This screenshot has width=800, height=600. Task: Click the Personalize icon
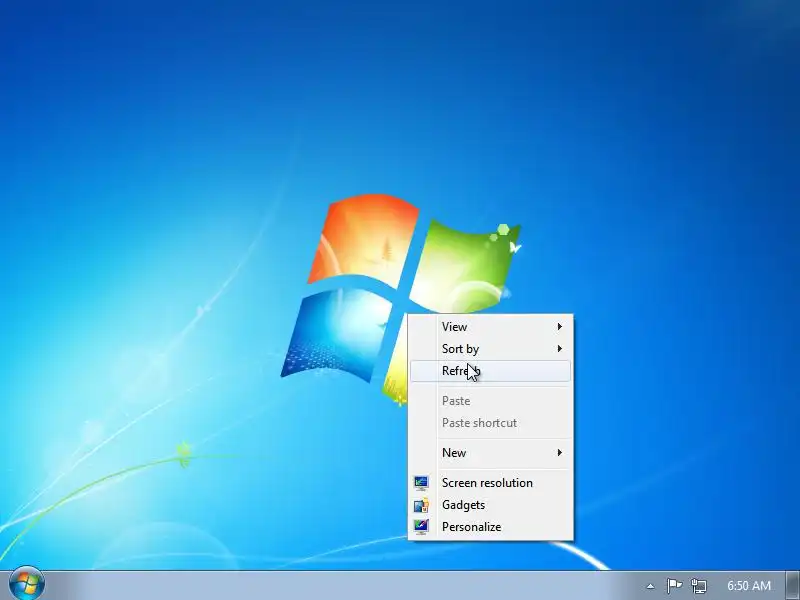pos(421,527)
